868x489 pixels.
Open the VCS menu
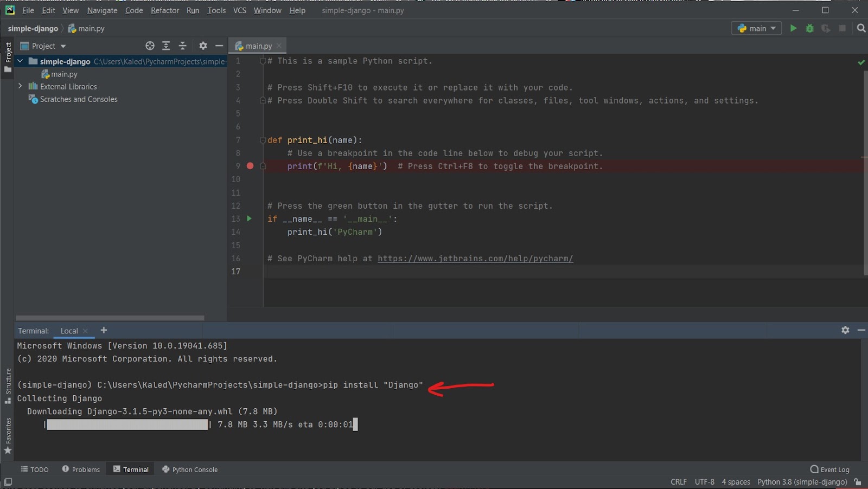pyautogui.click(x=240, y=10)
